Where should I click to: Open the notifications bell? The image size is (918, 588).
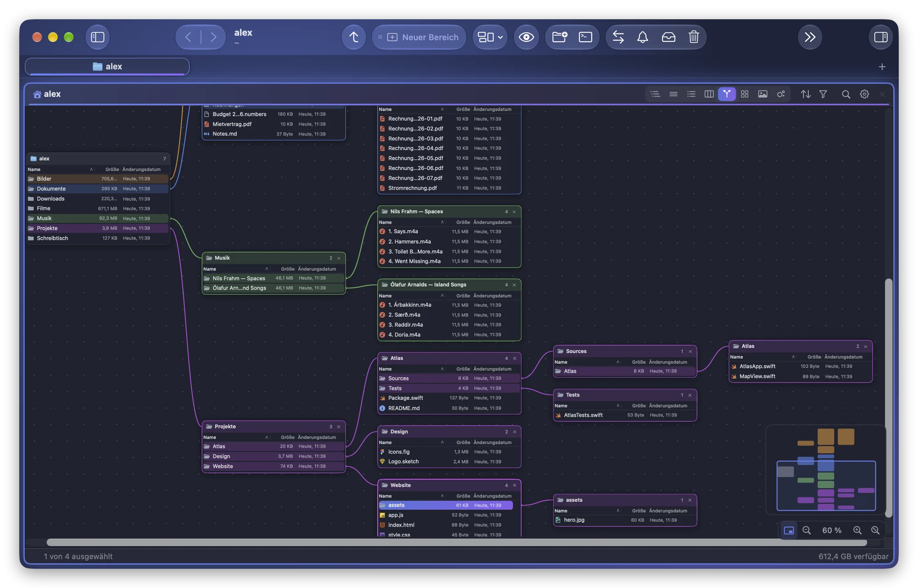tap(643, 37)
